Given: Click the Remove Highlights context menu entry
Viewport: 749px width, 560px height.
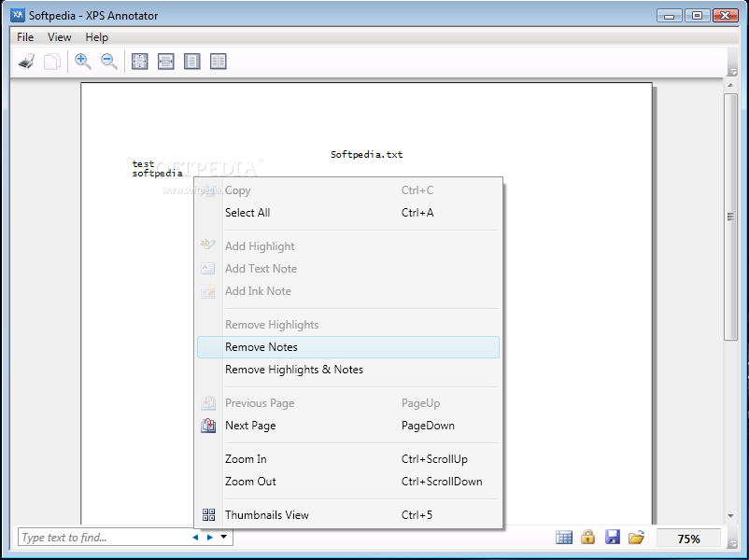Looking at the screenshot, I should pos(348,325).
